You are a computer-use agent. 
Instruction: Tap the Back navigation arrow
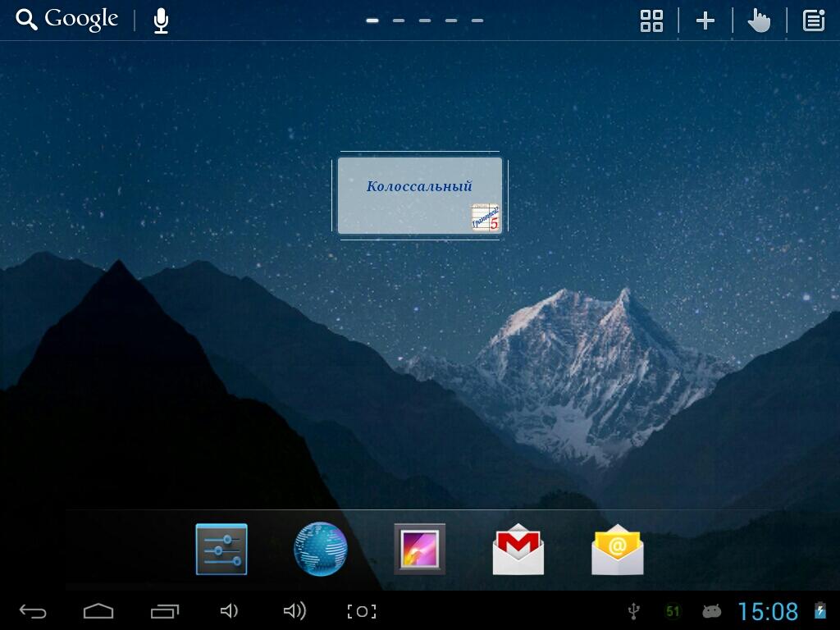(33, 611)
